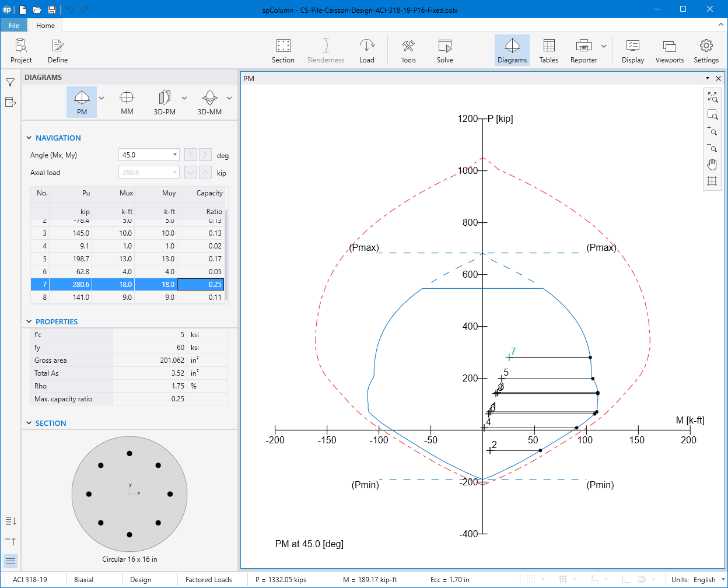
Task: Click the Save disk icon in title bar
Action: click(52, 9)
